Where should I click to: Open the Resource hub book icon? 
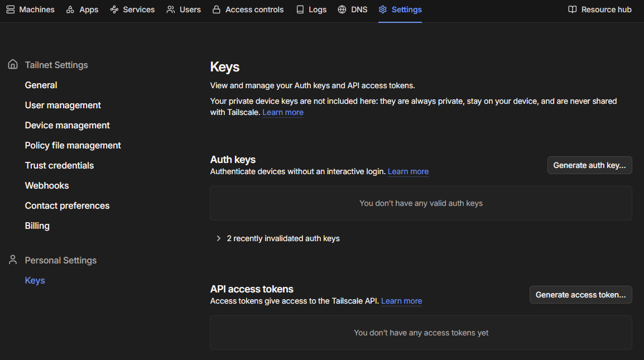573,9
